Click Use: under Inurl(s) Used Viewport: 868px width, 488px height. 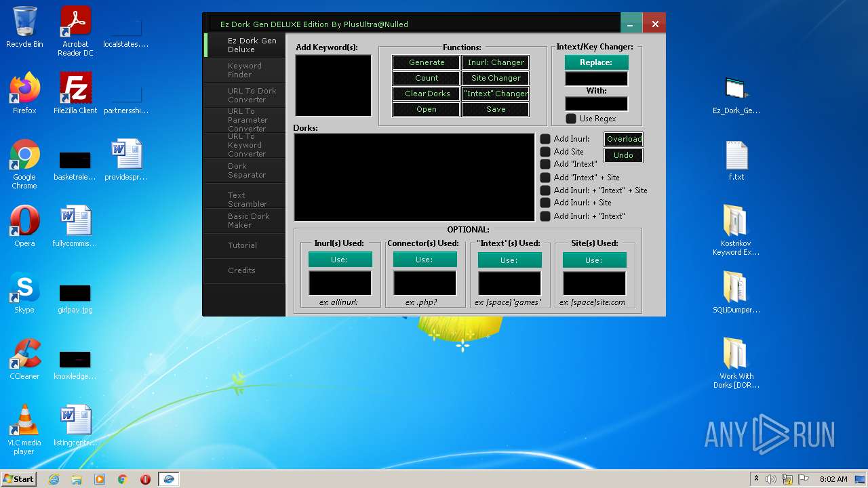[340, 260]
